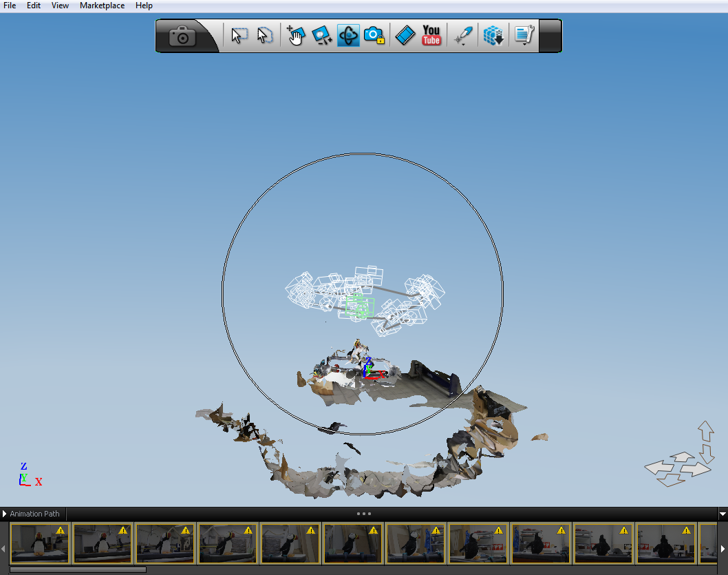Open the reference point pin dropdown tool
This screenshot has height=575, width=728.
(x=463, y=36)
